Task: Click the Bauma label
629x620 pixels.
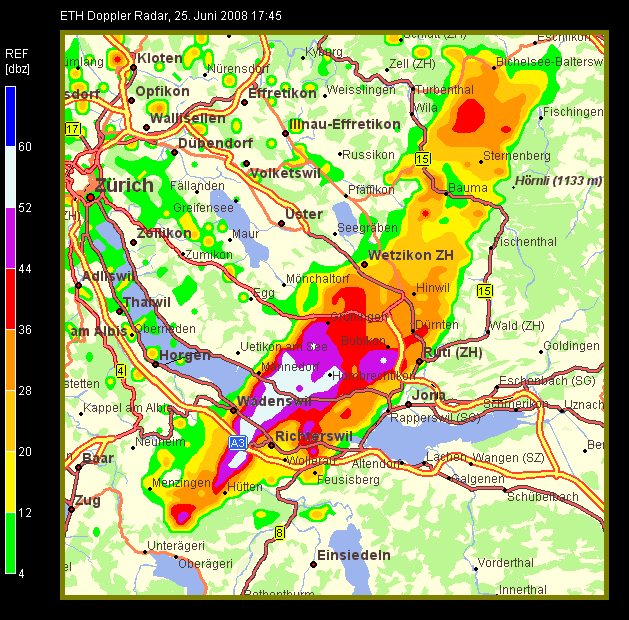Action: [468, 188]
